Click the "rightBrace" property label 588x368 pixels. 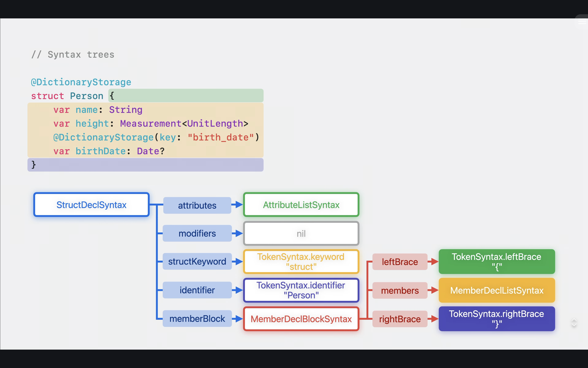[400, 319]
